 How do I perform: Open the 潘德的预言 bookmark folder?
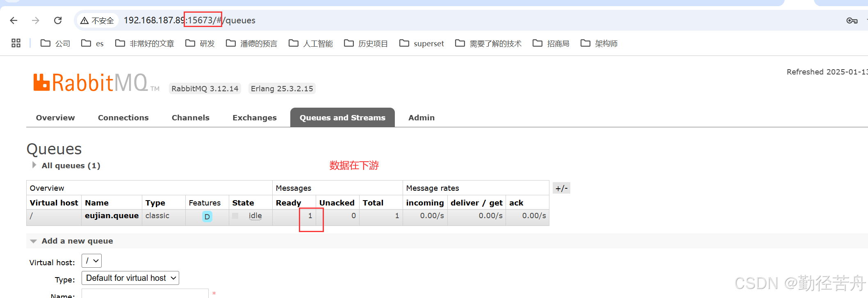pos(252,43)
